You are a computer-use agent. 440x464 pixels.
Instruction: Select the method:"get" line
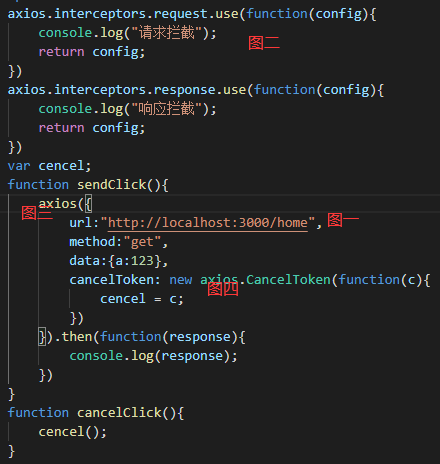point(119,242)
